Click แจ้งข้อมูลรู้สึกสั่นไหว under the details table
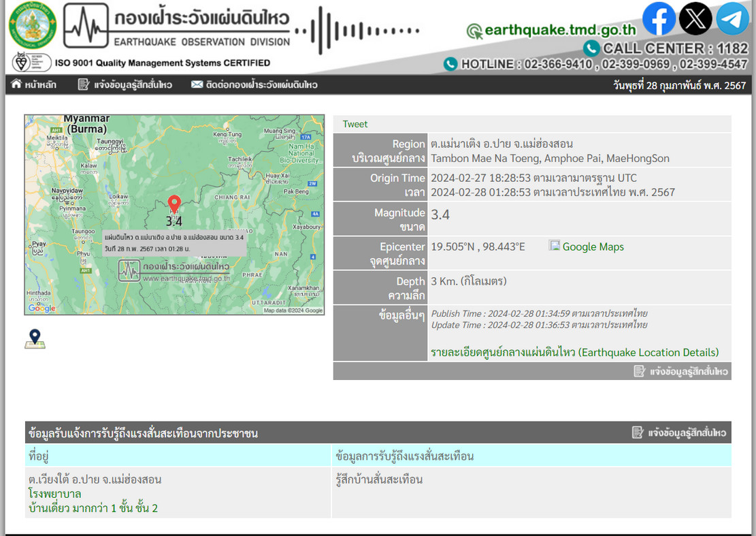 point(680,371)
